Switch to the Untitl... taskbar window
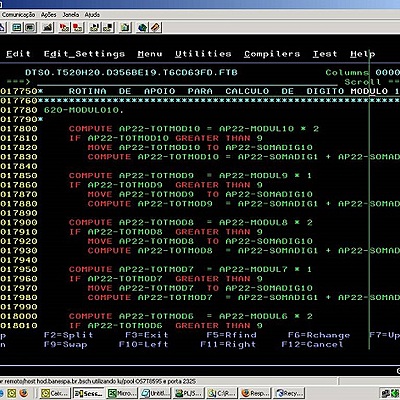 pyautogui.click(x=155, y=394)
